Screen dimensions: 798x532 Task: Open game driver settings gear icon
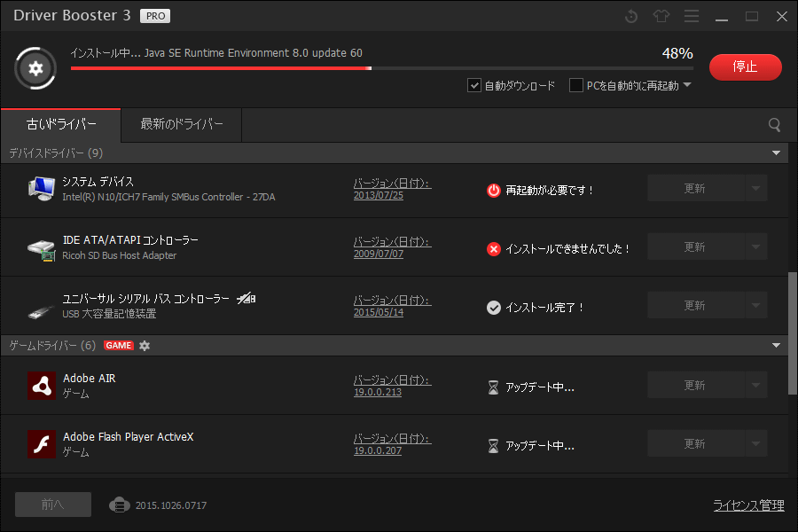pyautogui.click(x=145, y=346)
